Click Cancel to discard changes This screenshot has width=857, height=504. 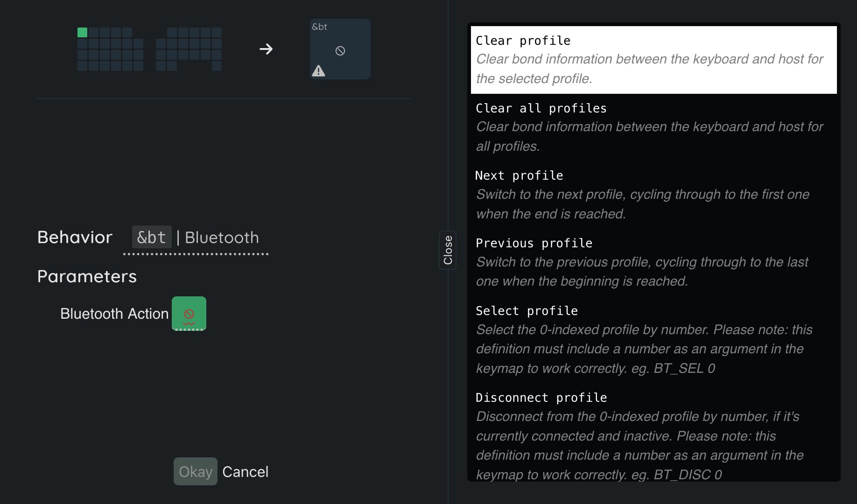245,472
